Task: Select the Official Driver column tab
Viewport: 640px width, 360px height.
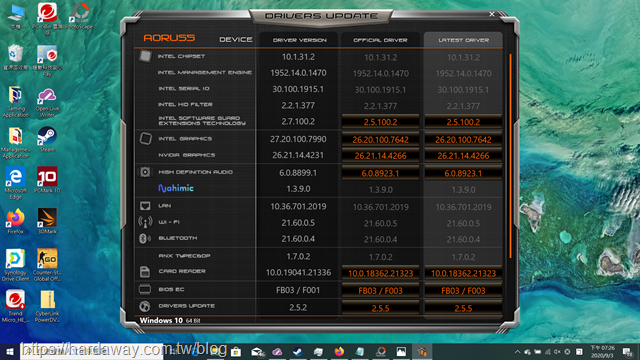Action: coord(380,40)
